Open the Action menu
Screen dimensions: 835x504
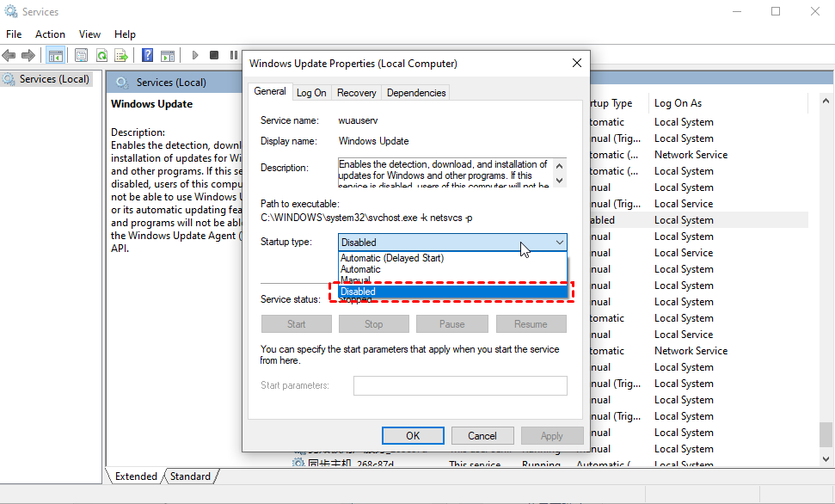click(50, 34)
